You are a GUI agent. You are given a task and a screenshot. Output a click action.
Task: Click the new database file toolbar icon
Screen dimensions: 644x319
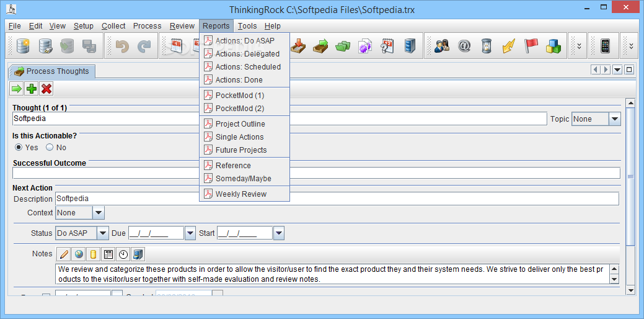click(x=23, y=46)
